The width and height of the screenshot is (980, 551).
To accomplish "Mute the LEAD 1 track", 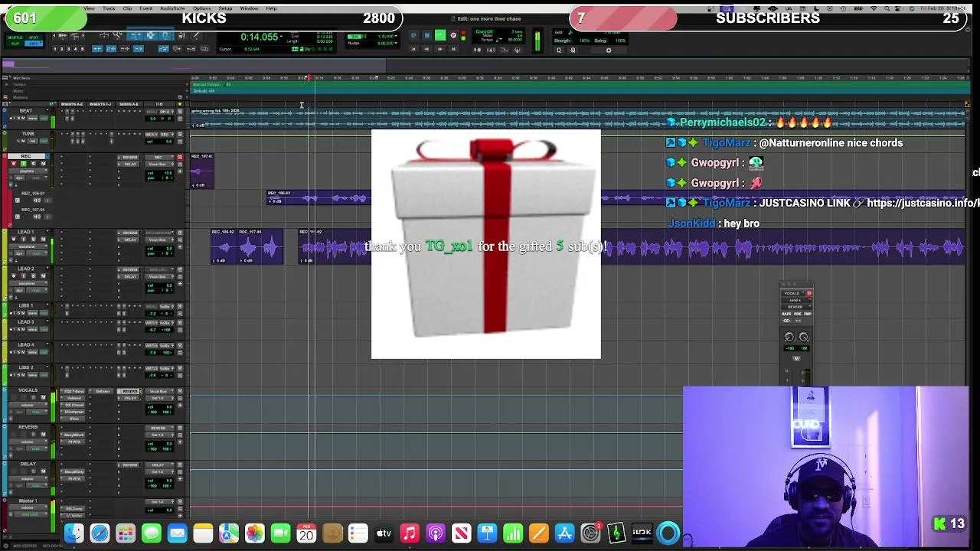I will point(43,240).
